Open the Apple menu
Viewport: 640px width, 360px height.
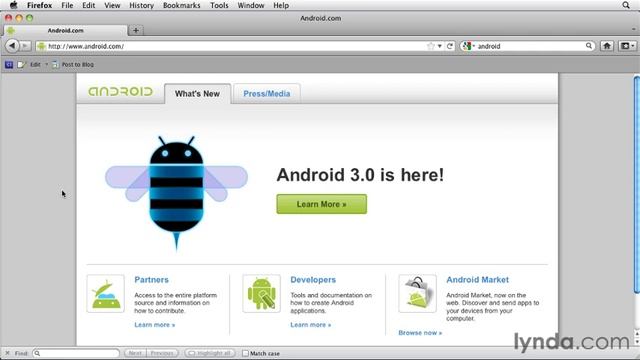pos(13,5)
